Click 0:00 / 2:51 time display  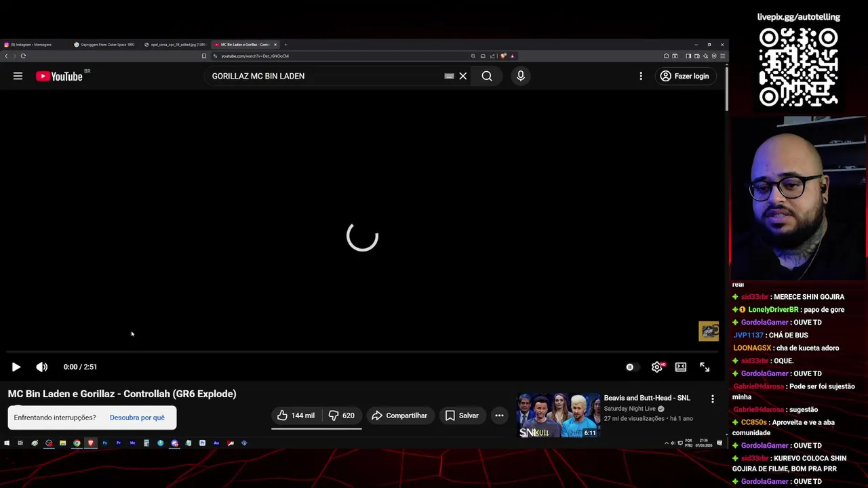coord(80,367)
